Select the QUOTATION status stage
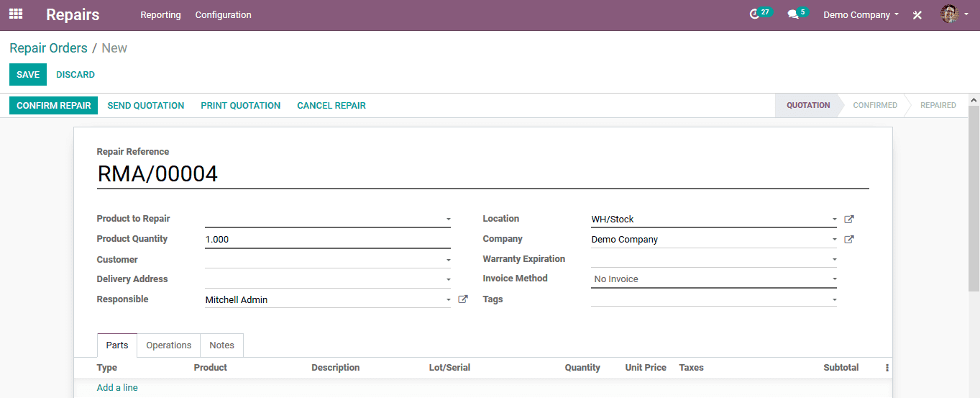 (808, 105)
